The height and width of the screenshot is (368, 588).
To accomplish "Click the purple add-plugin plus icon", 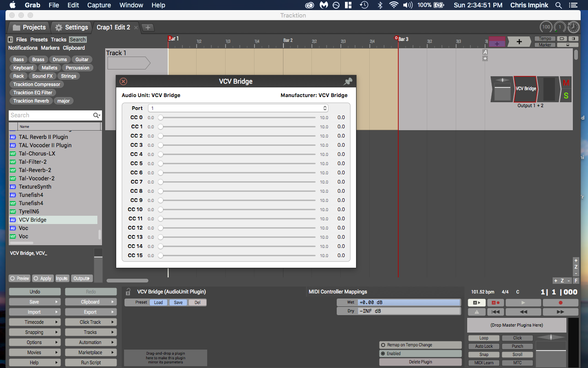I will click(497, 43).
